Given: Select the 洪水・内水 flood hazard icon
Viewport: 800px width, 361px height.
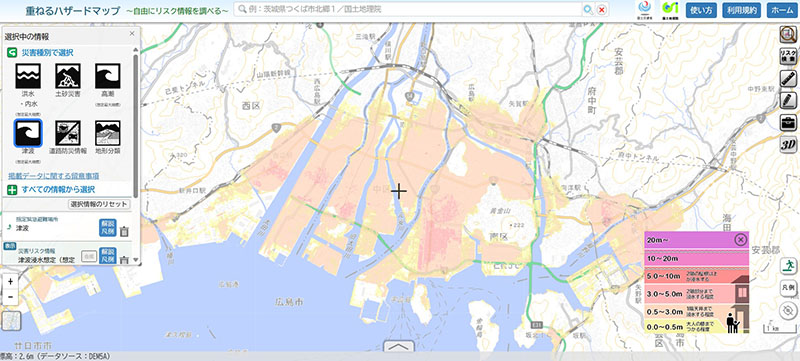Looking at the screenshot, I should [28, 76].
